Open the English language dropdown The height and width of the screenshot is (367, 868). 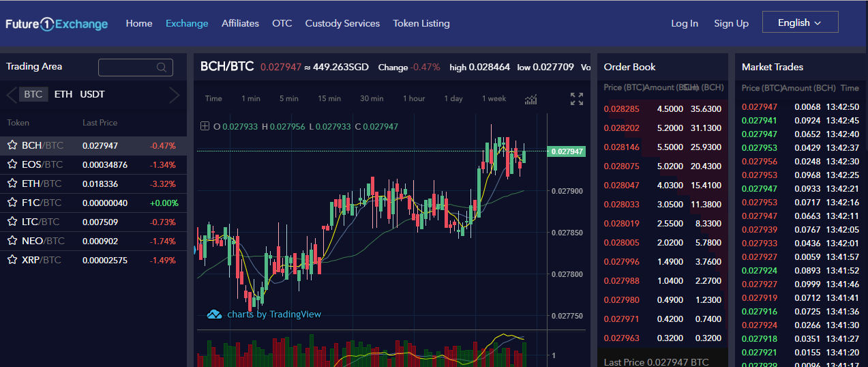[x=800, y=23]
